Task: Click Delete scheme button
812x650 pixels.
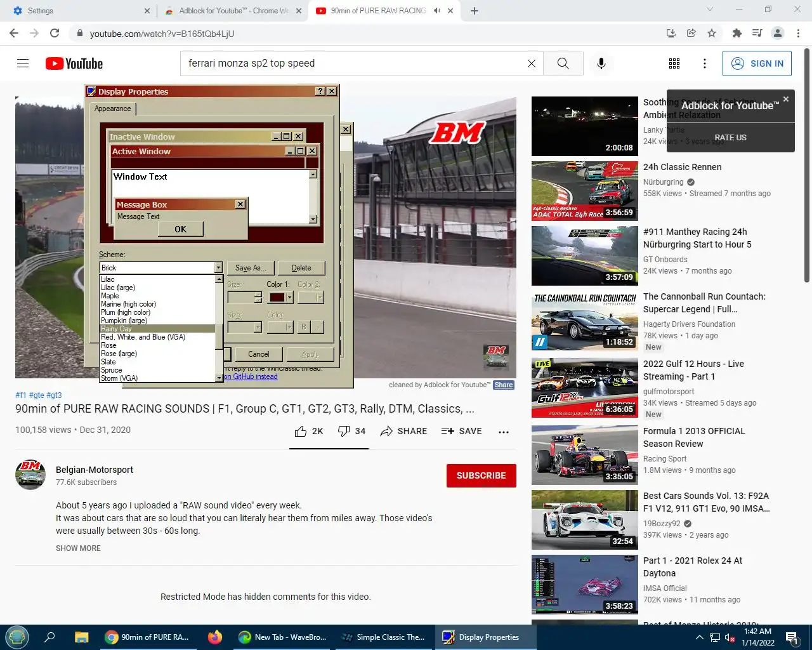Action: (x=301, y=268)
